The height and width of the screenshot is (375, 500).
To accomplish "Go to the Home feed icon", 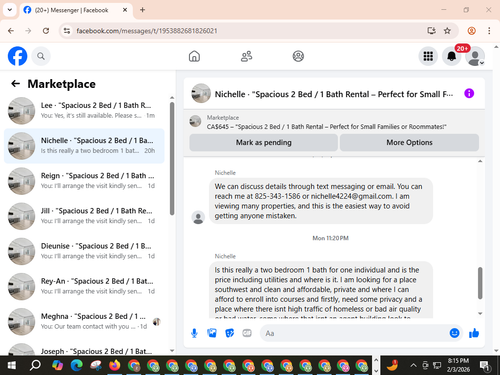I will tap(194, 56).
